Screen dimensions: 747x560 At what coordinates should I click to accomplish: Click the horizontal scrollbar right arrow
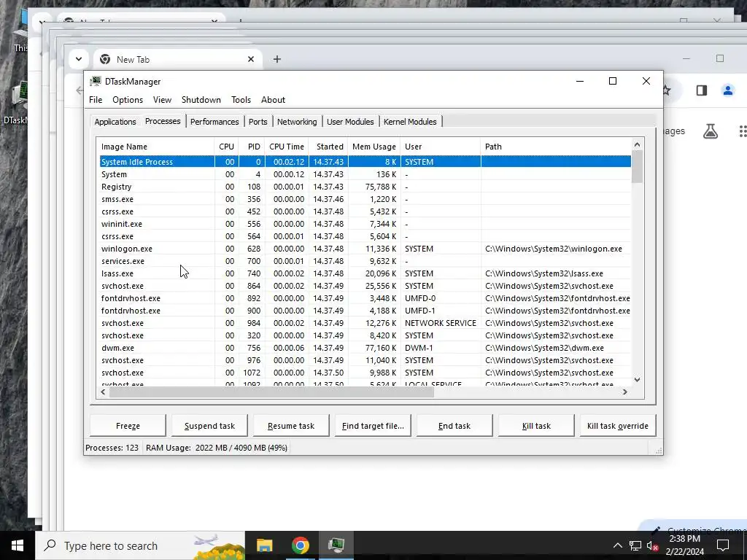point(625,392)
